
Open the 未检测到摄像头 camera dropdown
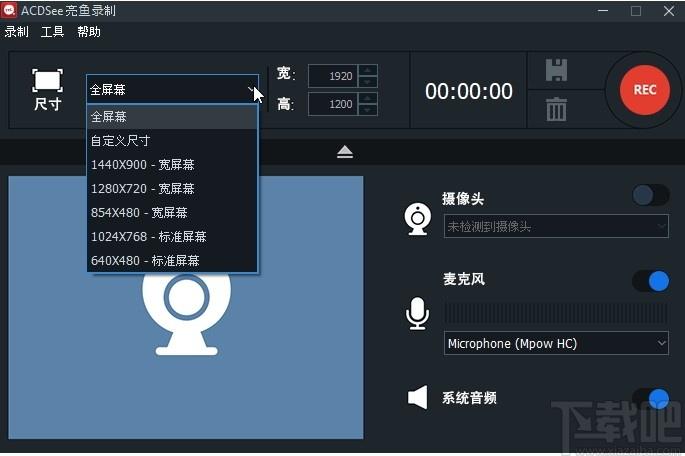click(556, 226)
